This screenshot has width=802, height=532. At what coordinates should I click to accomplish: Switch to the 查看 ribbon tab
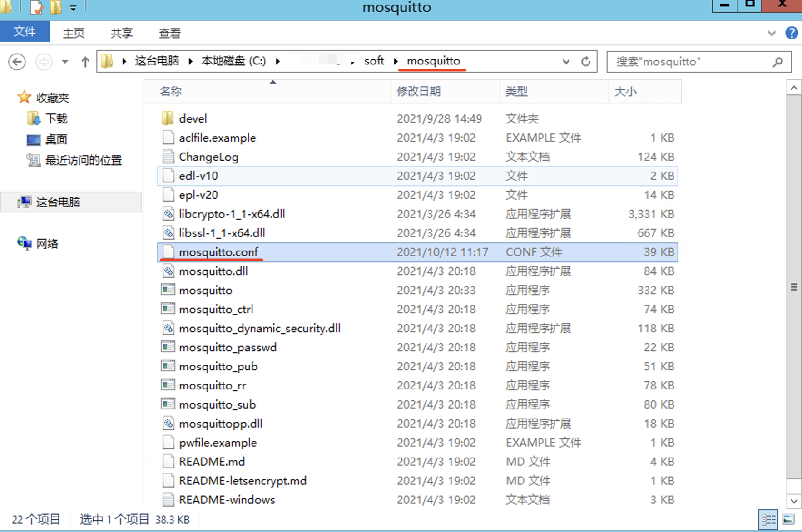coord(168,33)
